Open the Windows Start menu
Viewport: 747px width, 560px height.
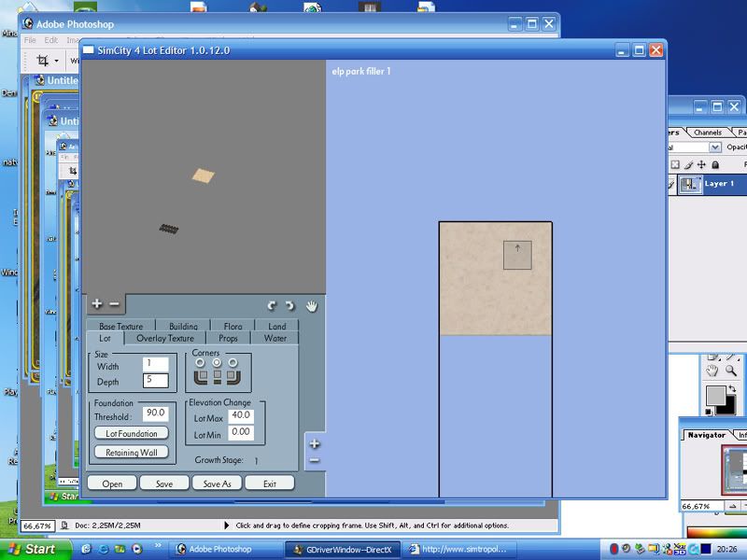pyautogui.click(x=35, y=549)
